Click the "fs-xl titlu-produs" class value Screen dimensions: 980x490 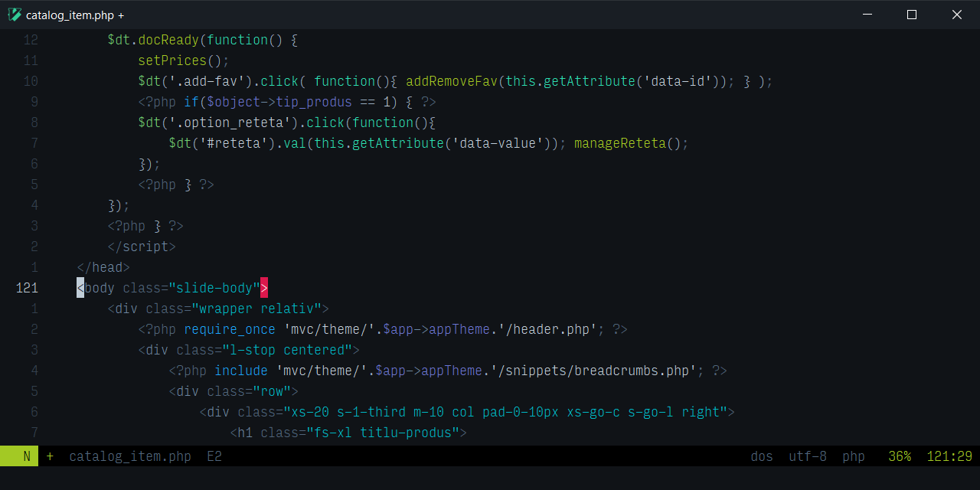pos(383,433)
